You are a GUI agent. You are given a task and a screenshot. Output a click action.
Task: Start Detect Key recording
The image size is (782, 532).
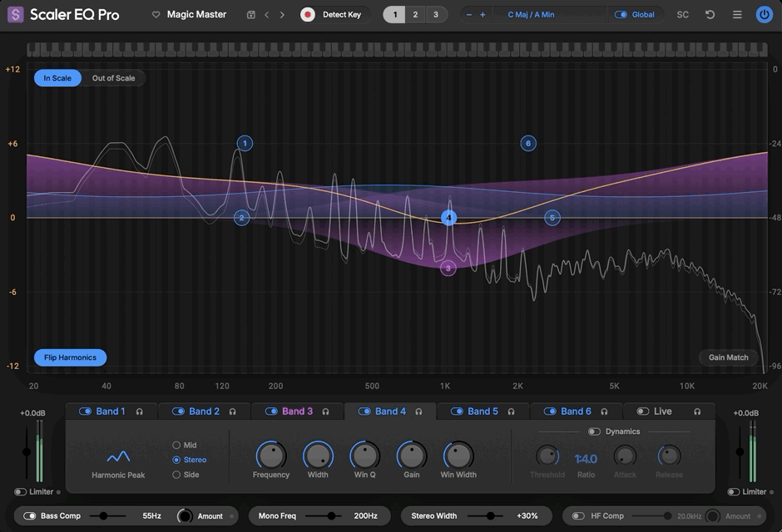[x=308, y=15]
